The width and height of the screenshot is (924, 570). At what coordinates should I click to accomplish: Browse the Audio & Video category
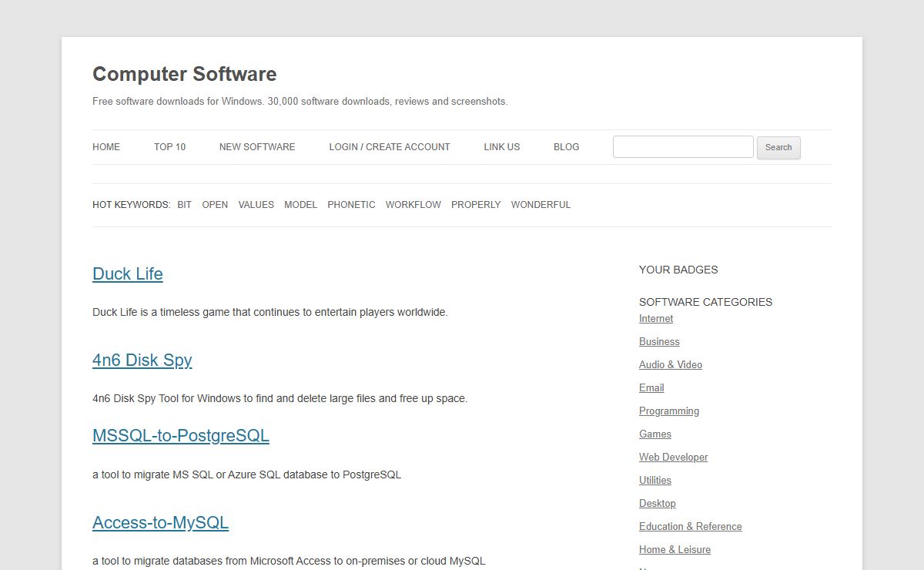click(671, 365)
